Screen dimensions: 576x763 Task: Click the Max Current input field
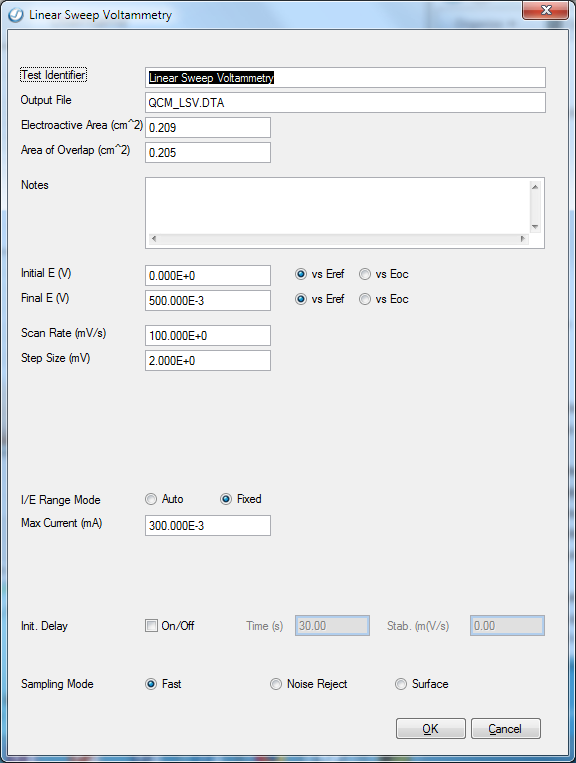(208, 526)
